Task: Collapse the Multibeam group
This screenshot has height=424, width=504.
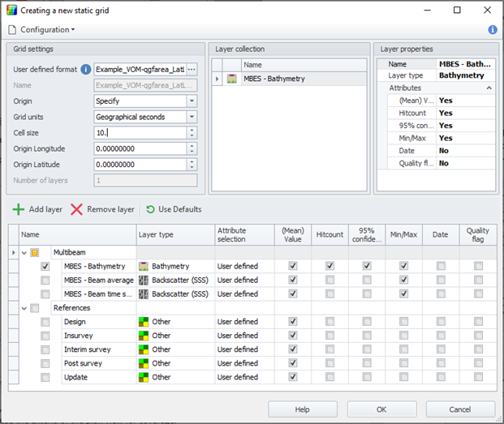Action: [24, 252]
